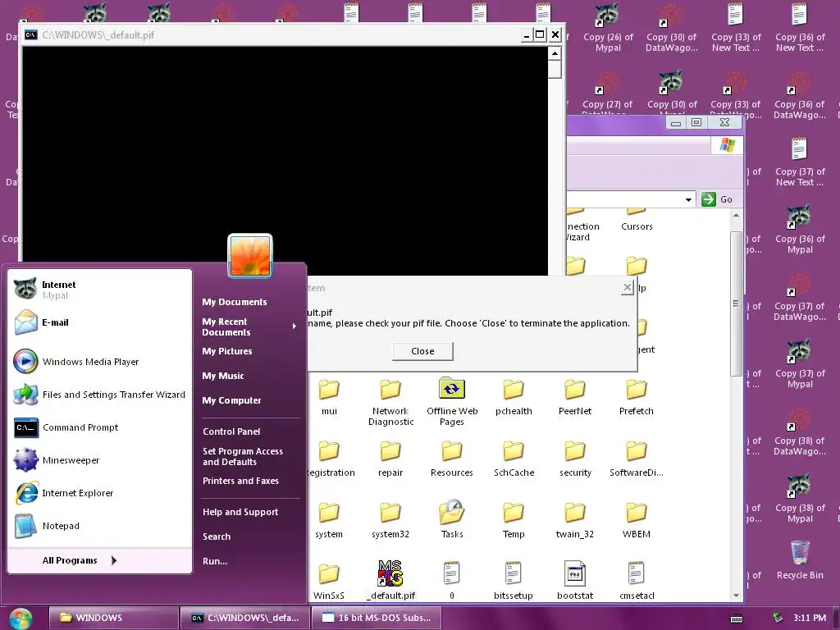Viewport: 840px width, 630px height.
Task: Open Files and Settings Transfer Wizard
Action: [x=99, y=395]
